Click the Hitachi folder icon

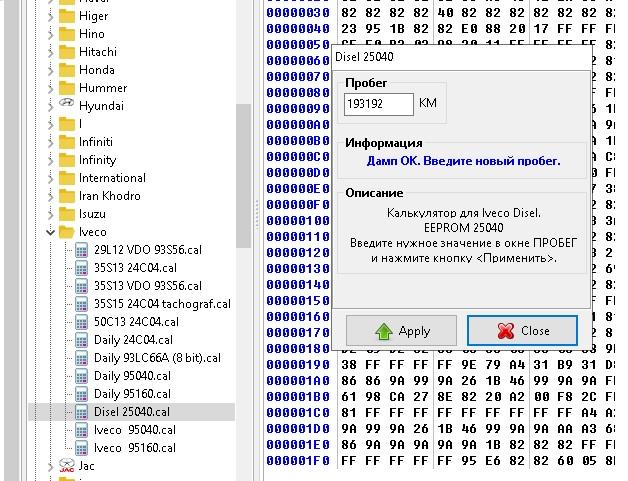pyautogui.click(x=66, y=52)
